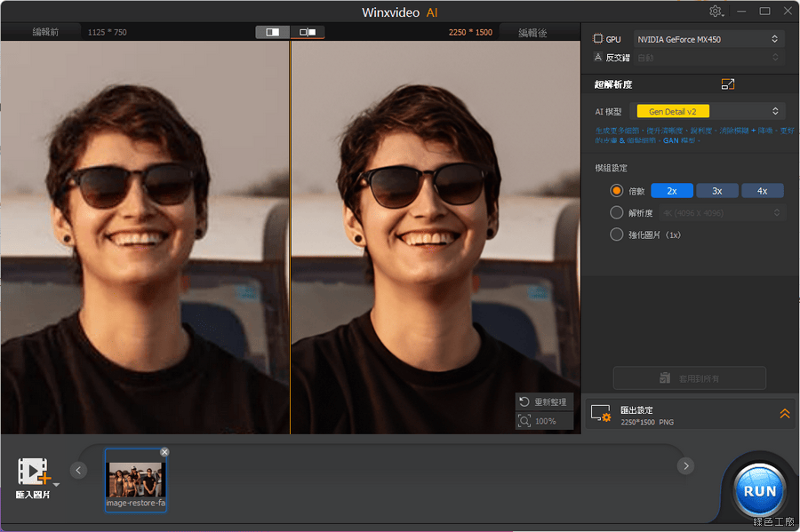Select the 編輯後 tab
The height and width of the screenshot is (532, 800).
pos(532,32)
